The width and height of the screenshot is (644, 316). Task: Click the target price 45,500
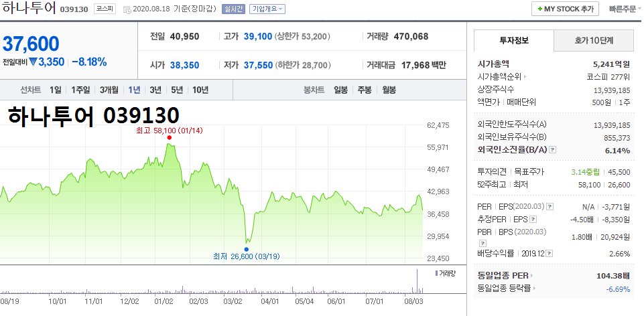[620, 172]
